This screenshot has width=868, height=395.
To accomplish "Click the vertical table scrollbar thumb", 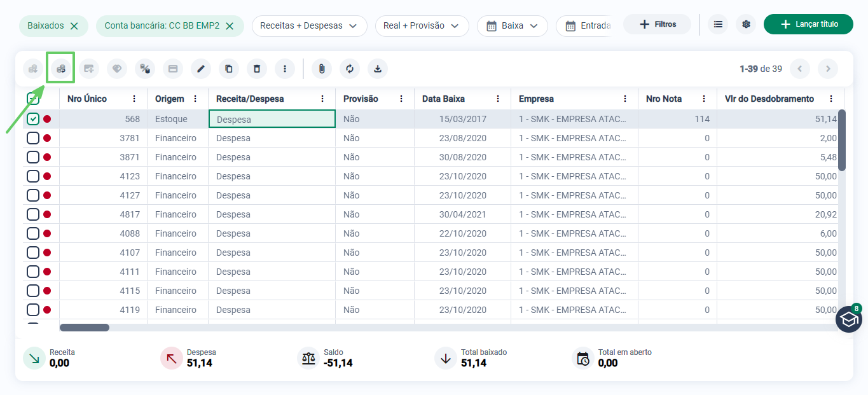I will [842, 140].
